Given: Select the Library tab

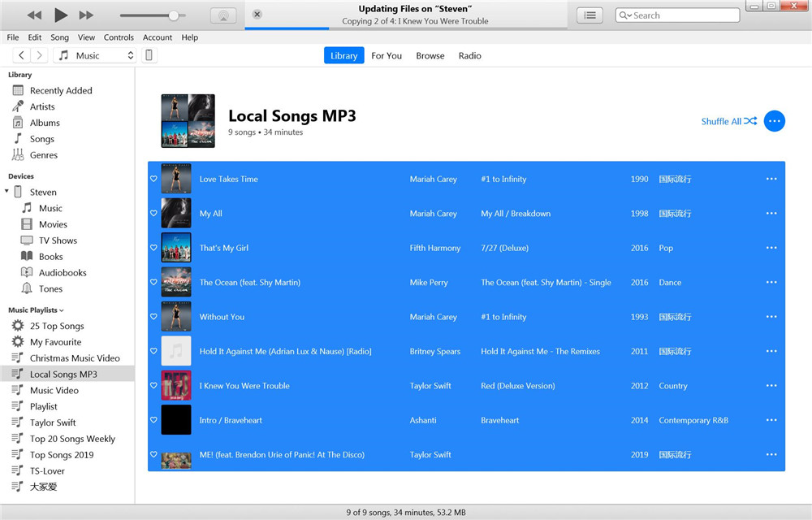Looking at the screenshot, I should (x=343, y=55).
